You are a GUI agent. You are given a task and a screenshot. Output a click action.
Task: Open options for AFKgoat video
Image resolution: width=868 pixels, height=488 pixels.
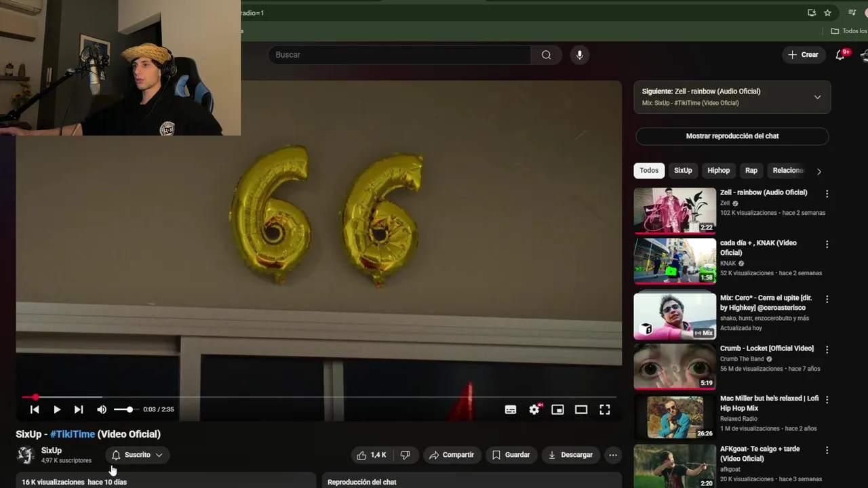pyautogui.click(x=827, y=450)
